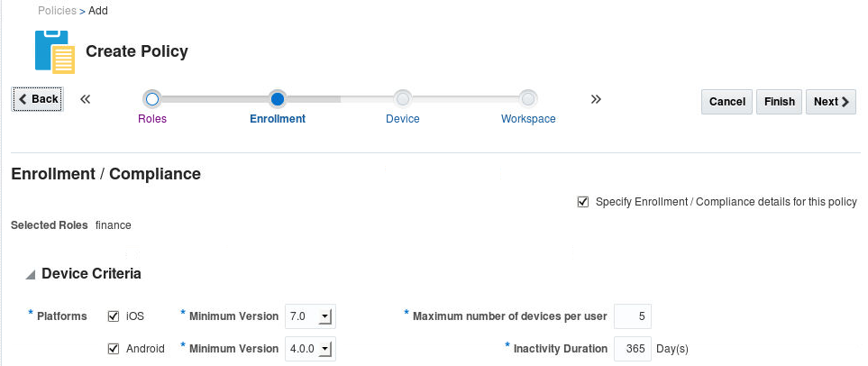Click the Maximum number of devices field
868x366 pixels.
(632, 316)
